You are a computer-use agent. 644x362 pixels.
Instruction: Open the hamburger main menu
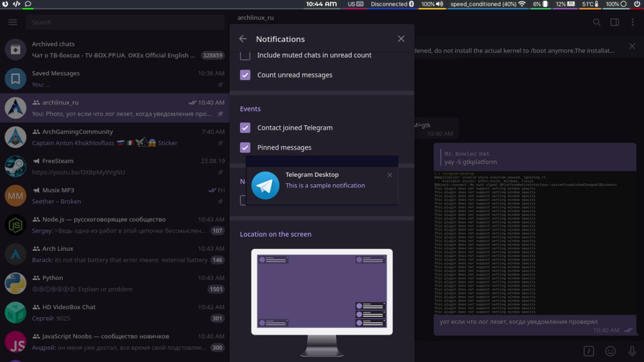pyautogui.click(x=13, y=22)
